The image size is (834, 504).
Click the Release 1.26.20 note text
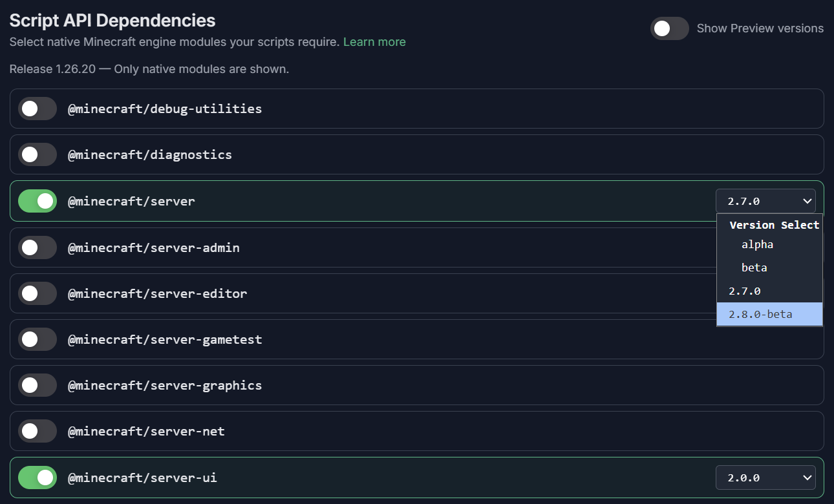point(149,68)
